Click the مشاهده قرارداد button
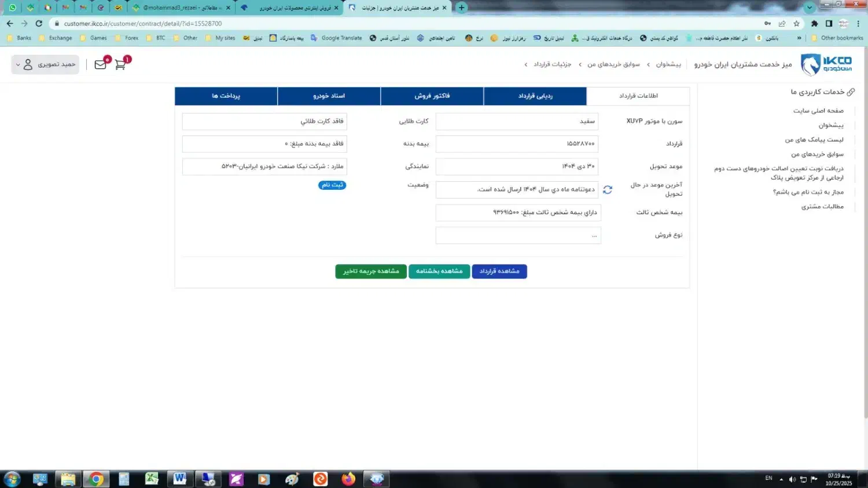Viewport: 868px width, 488px height. click(x=499, y=271)
